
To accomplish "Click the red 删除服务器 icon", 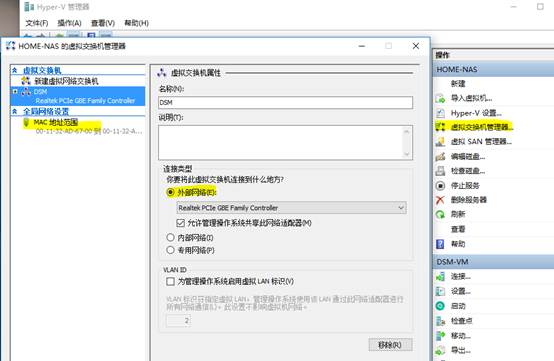I will pos(440,200).
